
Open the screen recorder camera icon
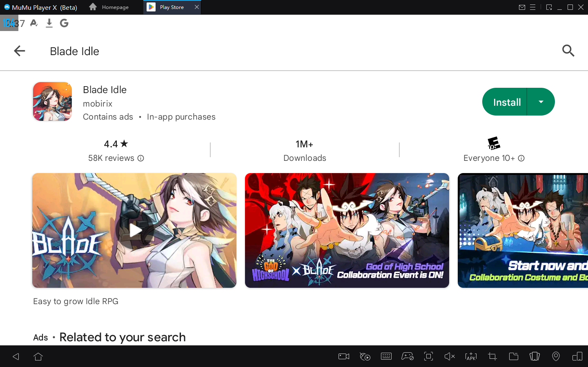pos(344,356)
